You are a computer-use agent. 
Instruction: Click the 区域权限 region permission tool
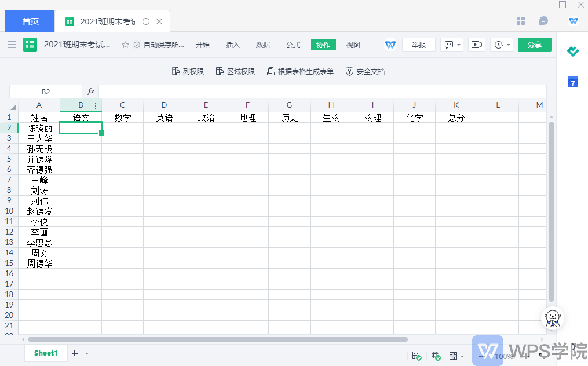point(236,71)
